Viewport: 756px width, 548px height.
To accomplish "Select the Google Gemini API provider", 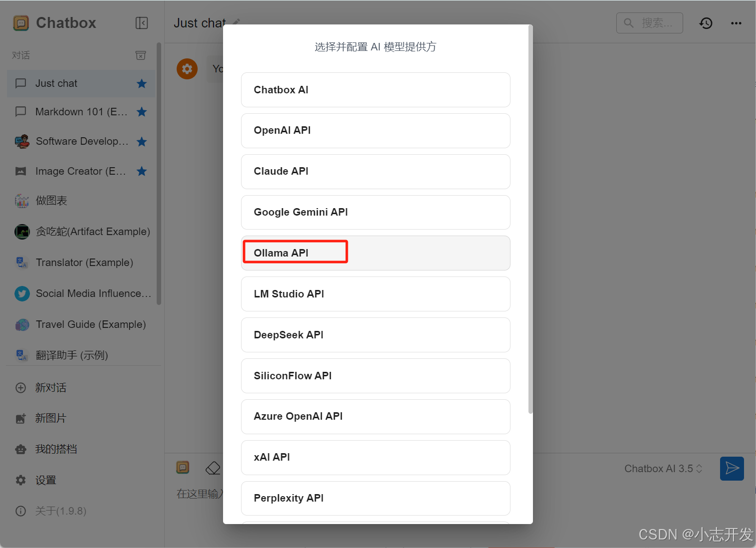I will tap(376, 213).
